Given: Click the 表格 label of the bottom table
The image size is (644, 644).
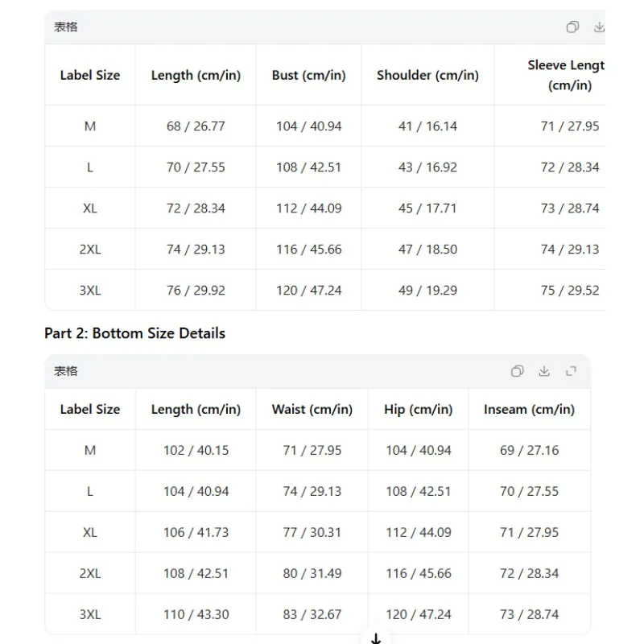Looking at the screenshot, I should [x=66, y=371].
